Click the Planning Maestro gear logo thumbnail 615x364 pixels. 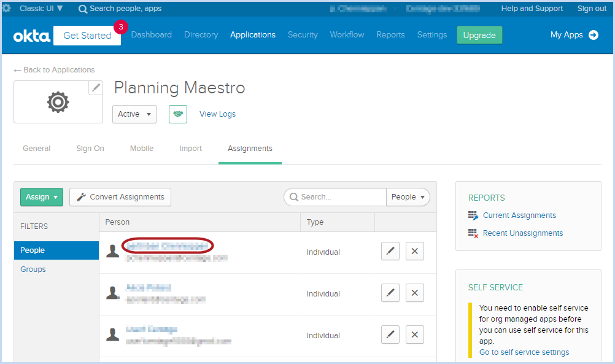tap(58, 102)
